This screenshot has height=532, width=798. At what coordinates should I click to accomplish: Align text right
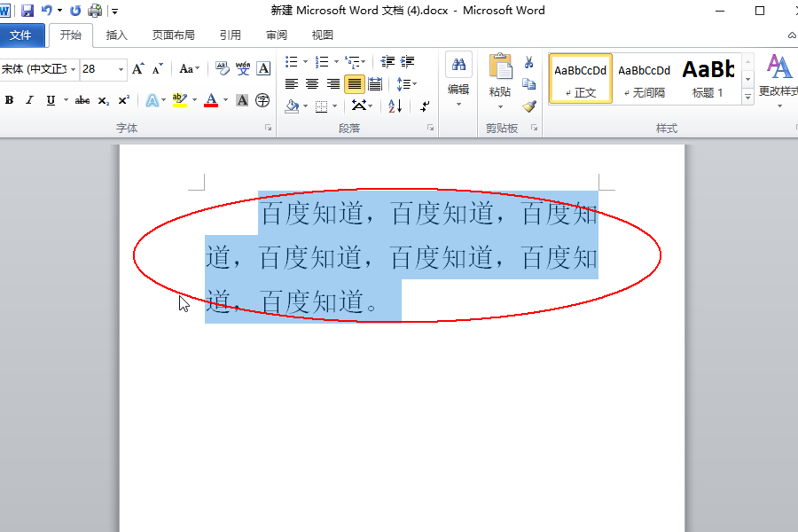point(332,83)
